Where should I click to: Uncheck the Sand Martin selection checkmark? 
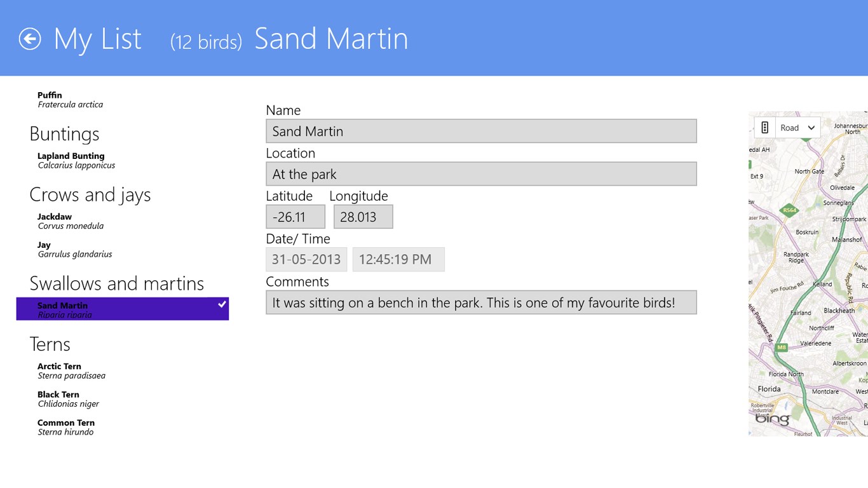[222, 305]
